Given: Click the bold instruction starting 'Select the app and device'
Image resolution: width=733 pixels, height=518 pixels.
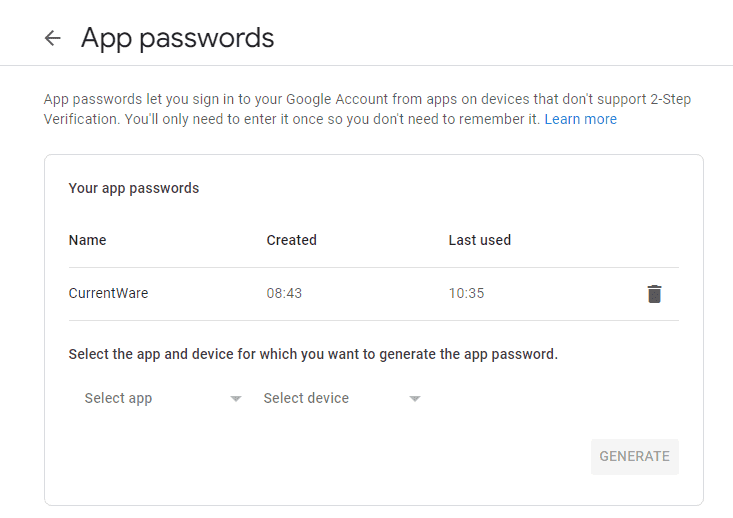Looking at the screenshot, I should 313,354.
